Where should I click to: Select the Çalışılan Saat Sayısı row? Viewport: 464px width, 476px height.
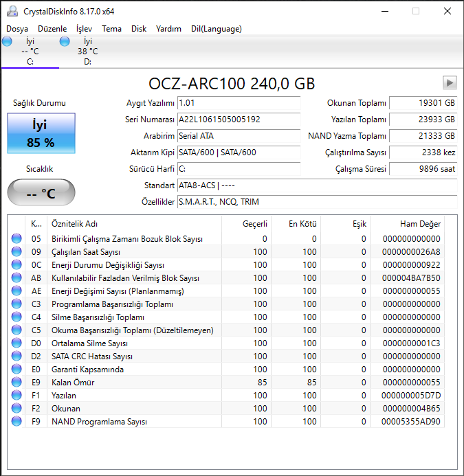[x=226, y=251]
